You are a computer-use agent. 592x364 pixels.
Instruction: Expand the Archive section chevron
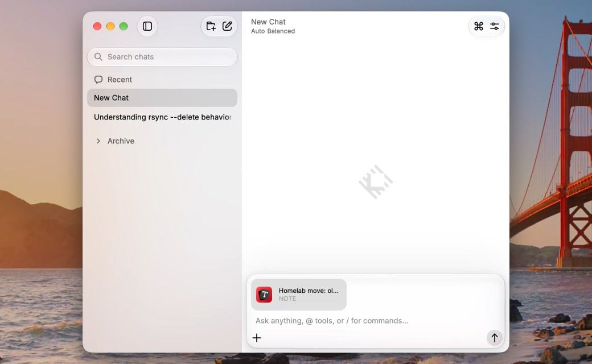(x=98, y=140)
